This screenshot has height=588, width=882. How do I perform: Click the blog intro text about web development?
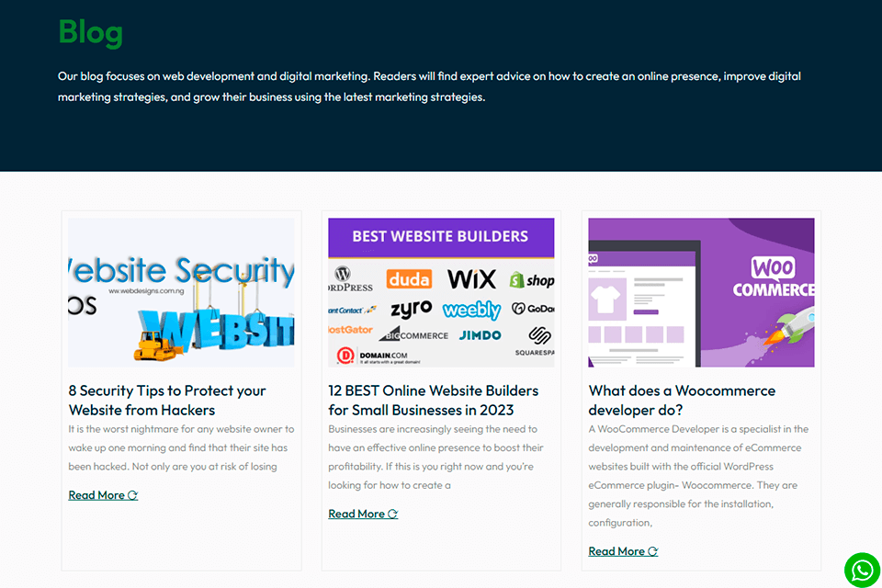point(429,86)
